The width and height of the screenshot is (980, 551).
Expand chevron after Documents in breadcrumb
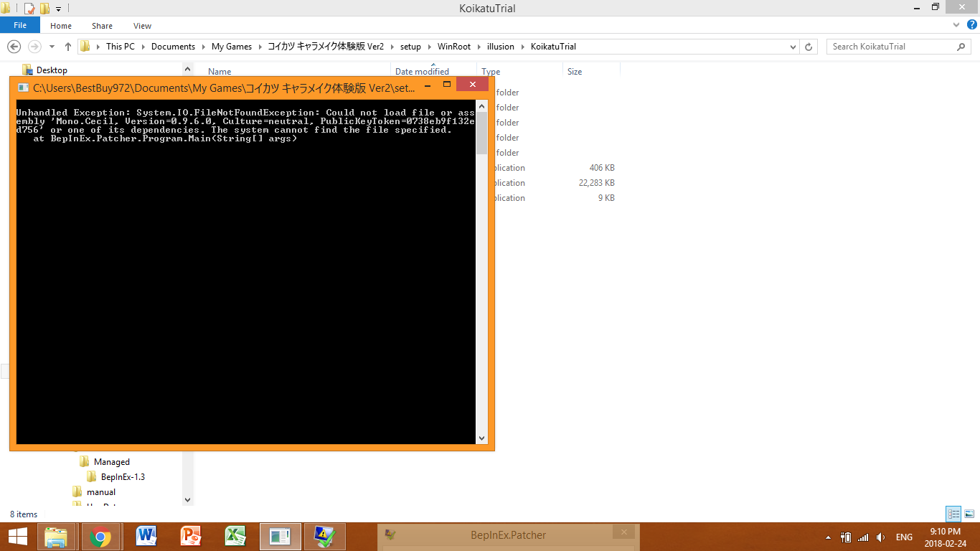(x=203, y=47)
